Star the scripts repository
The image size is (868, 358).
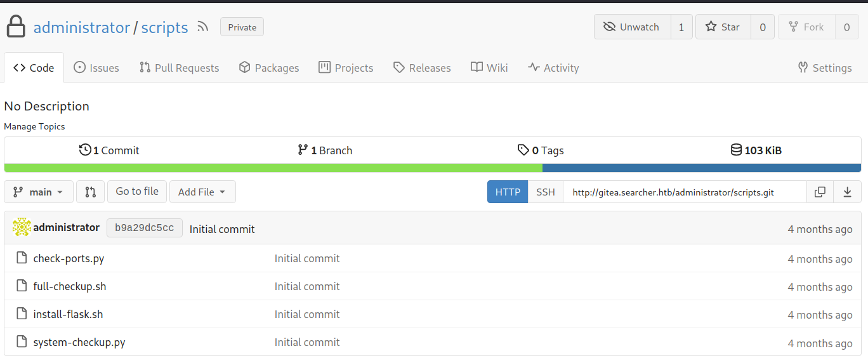(723, 27)
